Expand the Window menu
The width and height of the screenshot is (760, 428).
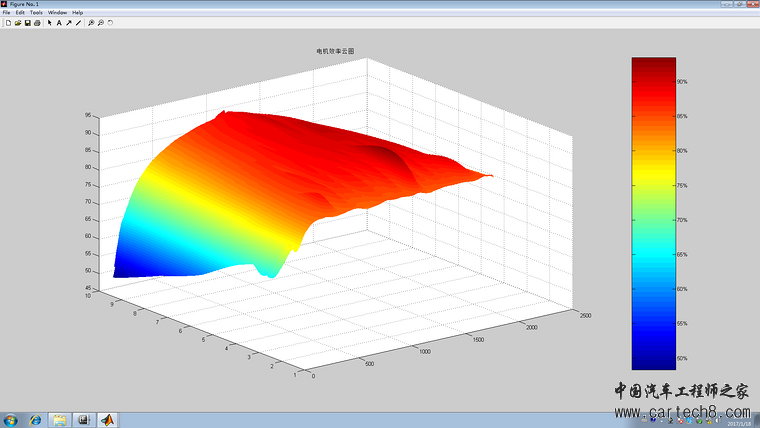[57, 12]
